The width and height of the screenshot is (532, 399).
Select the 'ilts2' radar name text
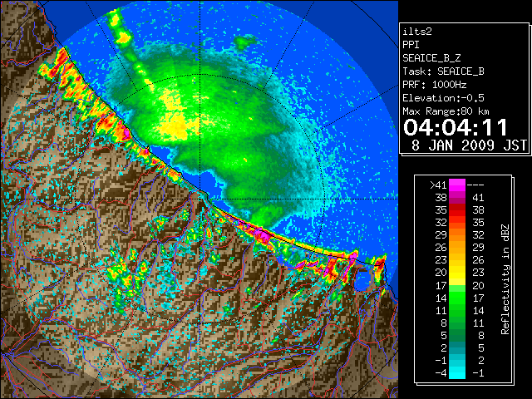[417, 32]
